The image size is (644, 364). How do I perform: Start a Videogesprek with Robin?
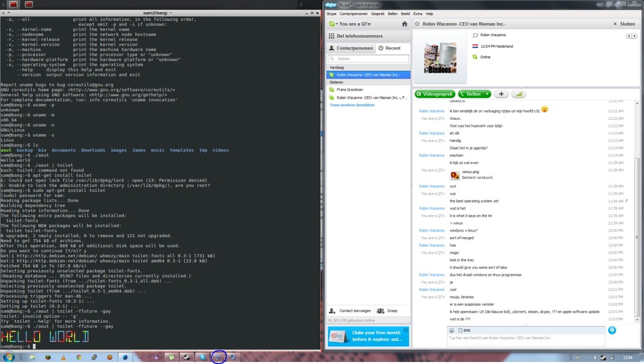pos(435,94)
